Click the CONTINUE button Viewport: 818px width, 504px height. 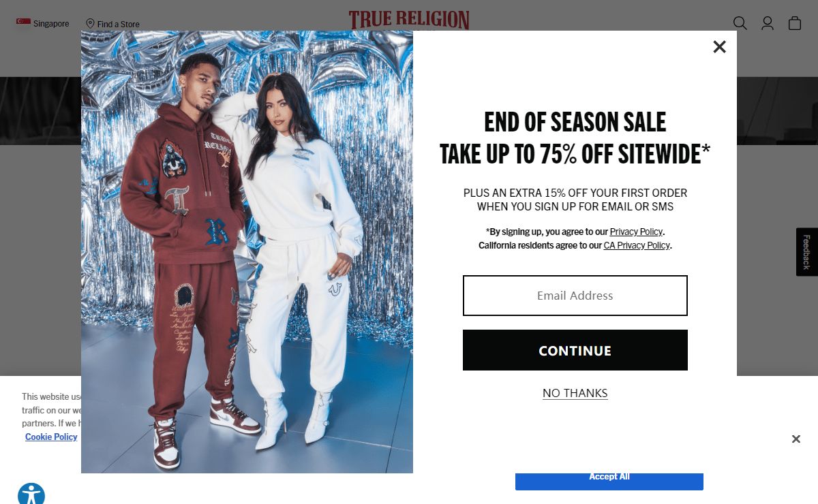[575, 350]
